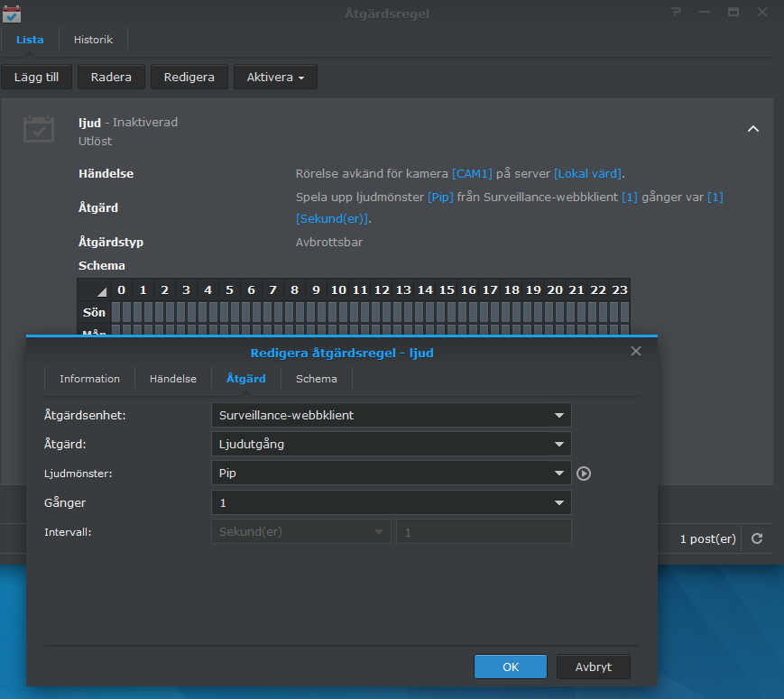Close the Redigera åtgärdsregel dialog
Image resolution: width=784 pixels, height=699 pixels.
[636, 351]
